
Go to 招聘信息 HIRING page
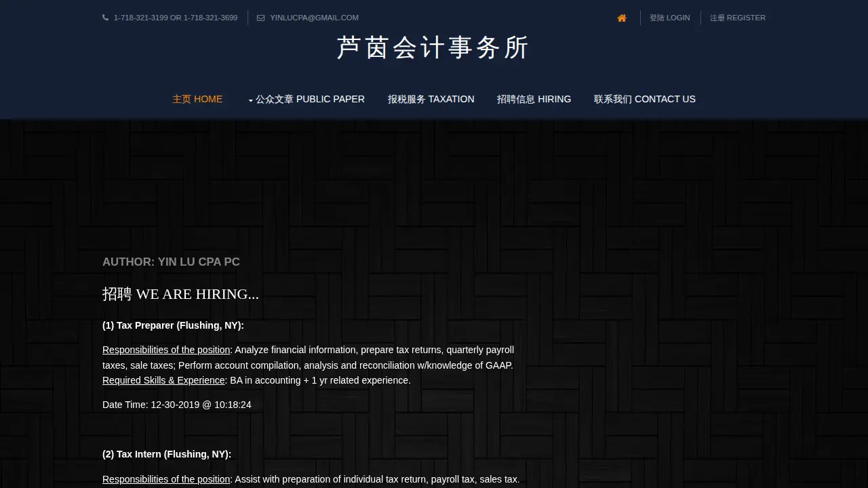click(534, 99)
